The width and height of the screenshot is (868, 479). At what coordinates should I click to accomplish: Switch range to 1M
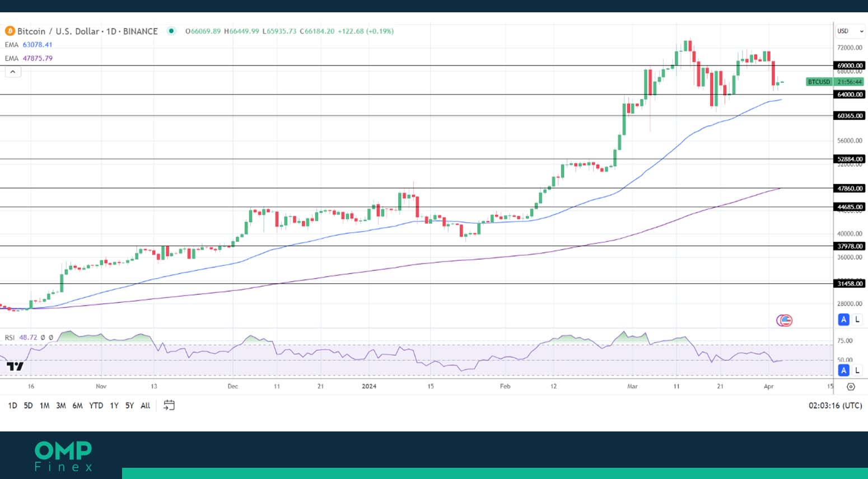click(44, 406)
